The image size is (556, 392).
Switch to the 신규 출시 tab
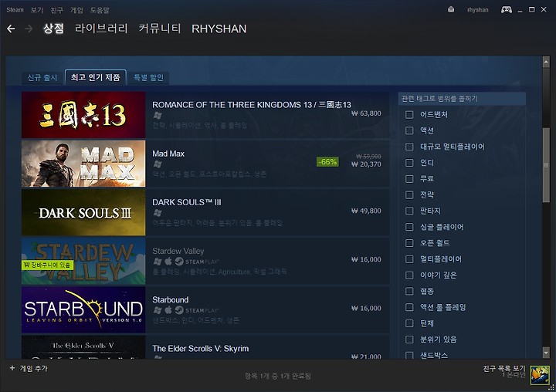pyautogui.click(x=42, y=78)
